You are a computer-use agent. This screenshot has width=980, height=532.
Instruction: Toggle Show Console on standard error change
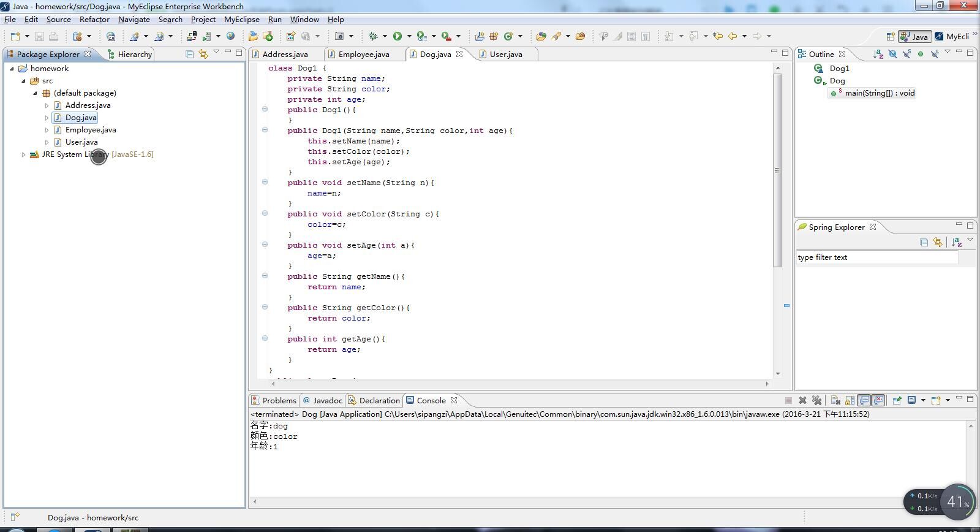click(878, 400)
